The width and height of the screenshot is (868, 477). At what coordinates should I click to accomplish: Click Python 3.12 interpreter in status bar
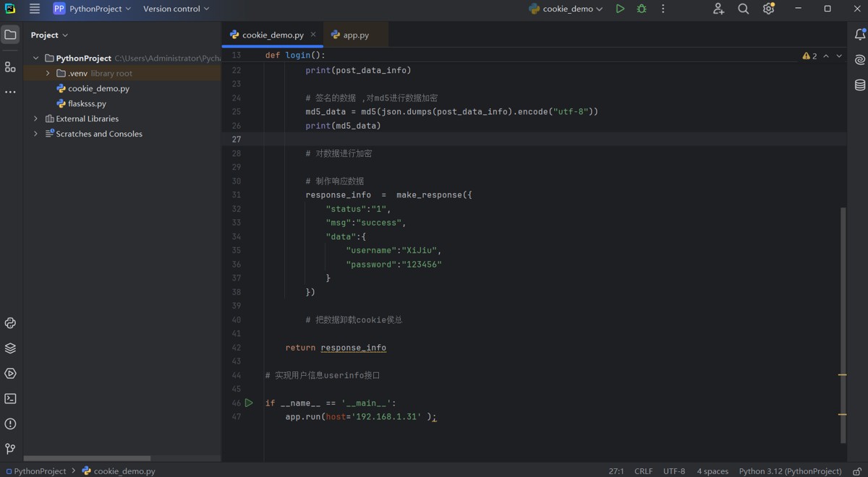pos(790,471)
